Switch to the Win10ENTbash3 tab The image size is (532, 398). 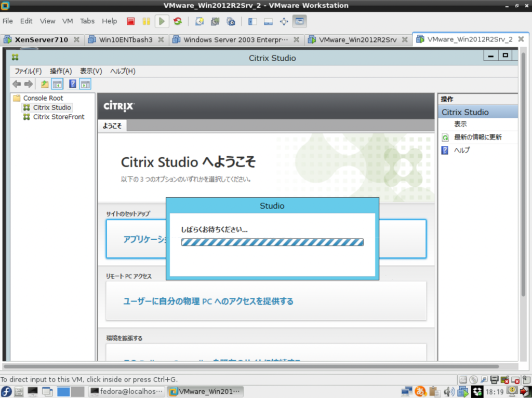click(126, 39)
